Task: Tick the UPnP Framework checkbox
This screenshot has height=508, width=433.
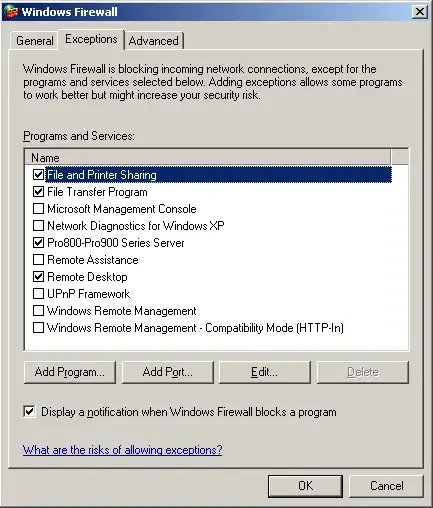Action: point(38,294)
